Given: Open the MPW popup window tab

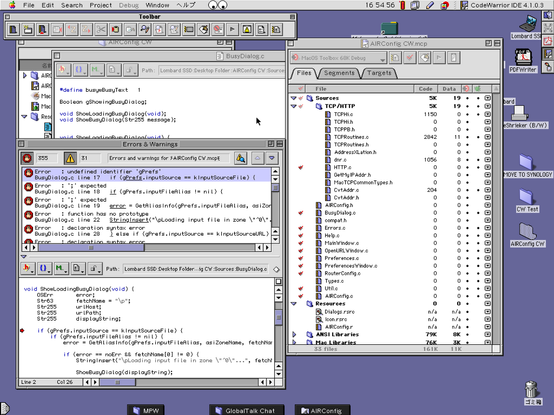Looking at the screenshot, I should (146, 410).
